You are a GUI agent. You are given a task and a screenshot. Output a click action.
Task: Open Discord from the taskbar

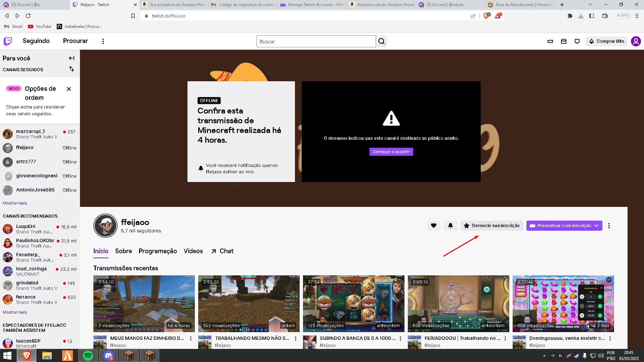108,356
